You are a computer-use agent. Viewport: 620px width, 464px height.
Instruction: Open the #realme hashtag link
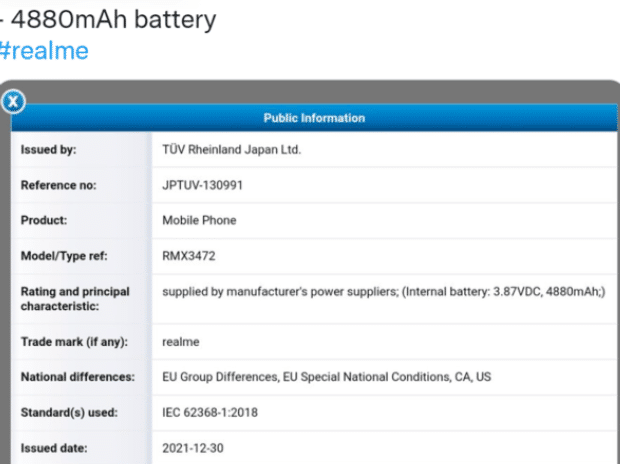pos(43,50)
